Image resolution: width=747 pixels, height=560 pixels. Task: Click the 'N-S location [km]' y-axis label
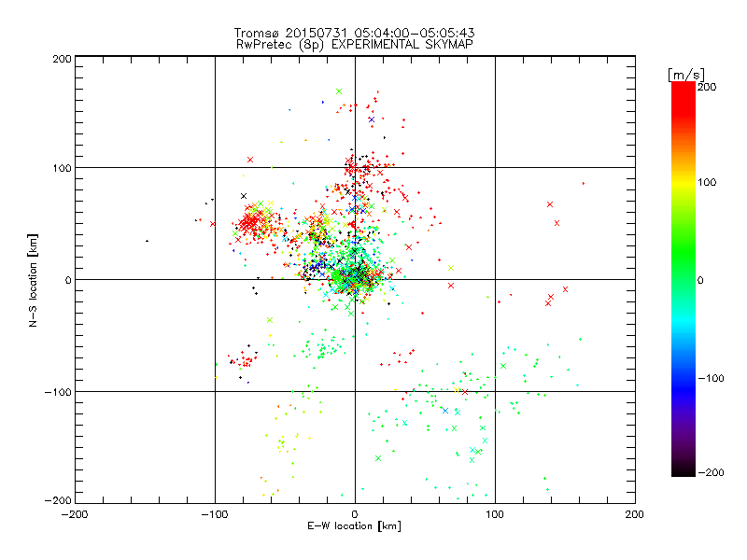[x=33, y=280]
